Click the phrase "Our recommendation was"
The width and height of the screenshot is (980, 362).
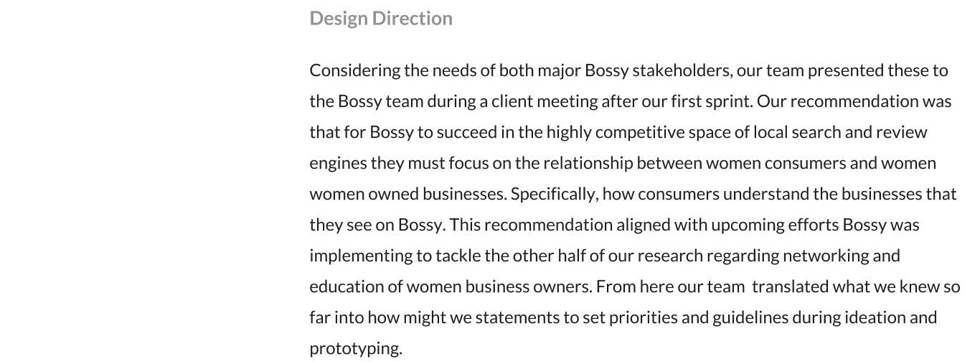tap(854, 101)
